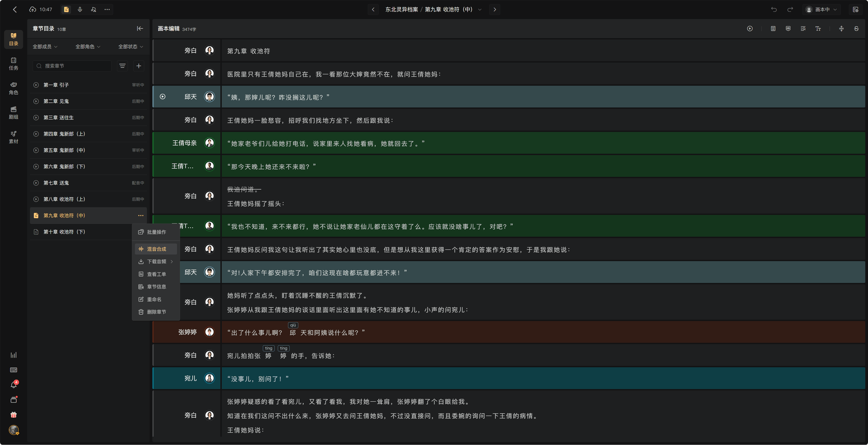Go to next chapter with right arrow

[495, 9]
